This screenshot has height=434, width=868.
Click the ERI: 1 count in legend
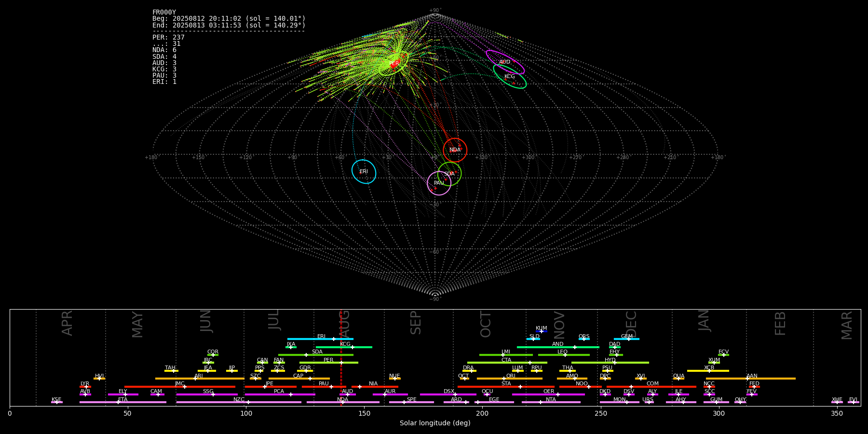[x=164, y=82]
